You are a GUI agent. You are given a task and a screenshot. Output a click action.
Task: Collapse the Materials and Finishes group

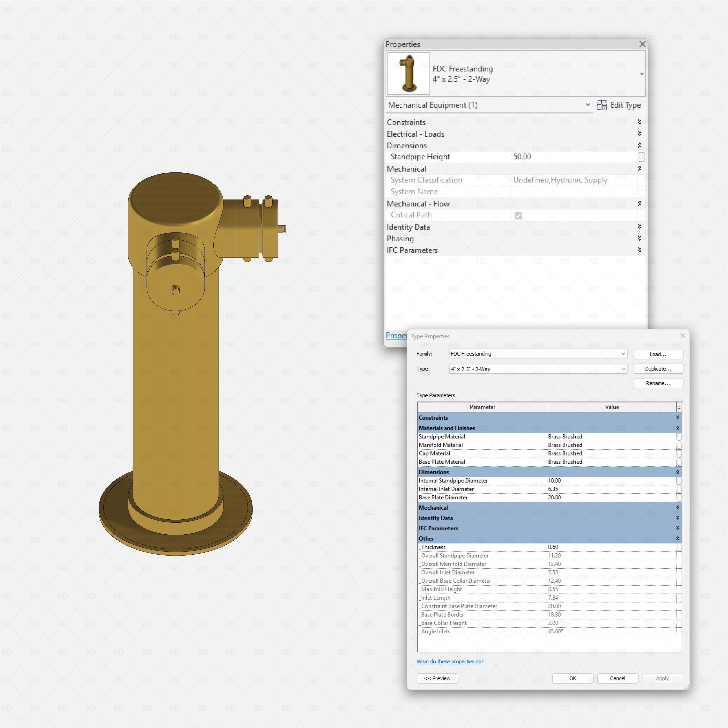[677, 428]
